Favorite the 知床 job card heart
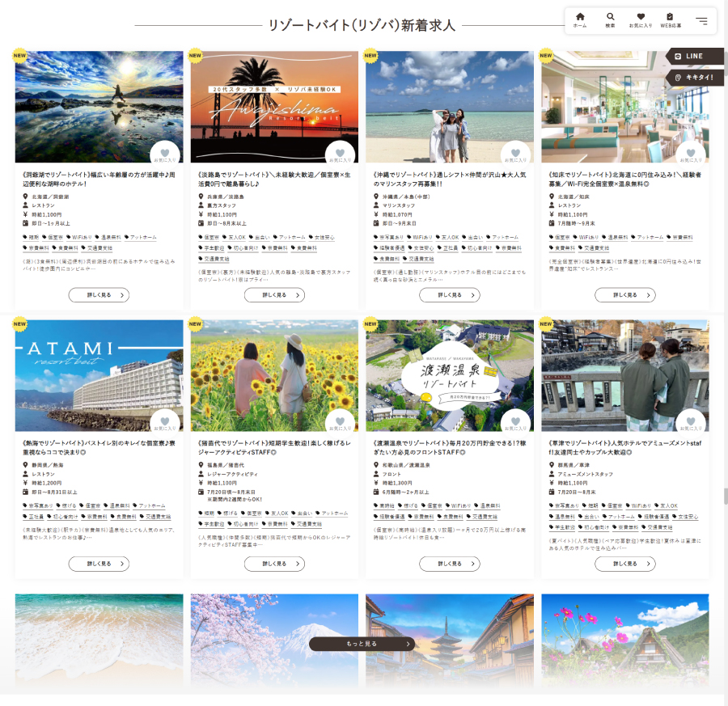 click(691, 154)
